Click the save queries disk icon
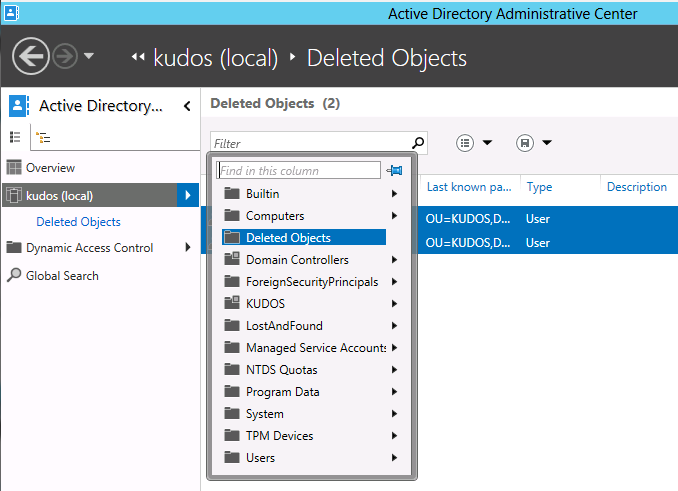 524,143
